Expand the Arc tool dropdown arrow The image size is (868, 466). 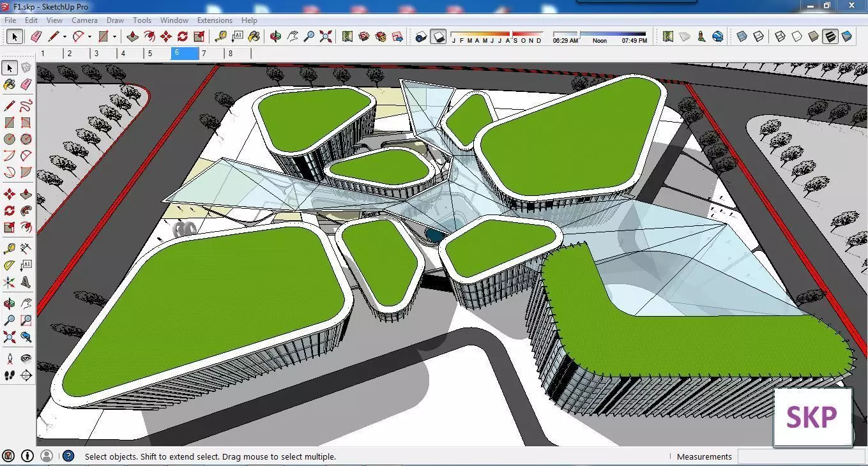[89, 37]
